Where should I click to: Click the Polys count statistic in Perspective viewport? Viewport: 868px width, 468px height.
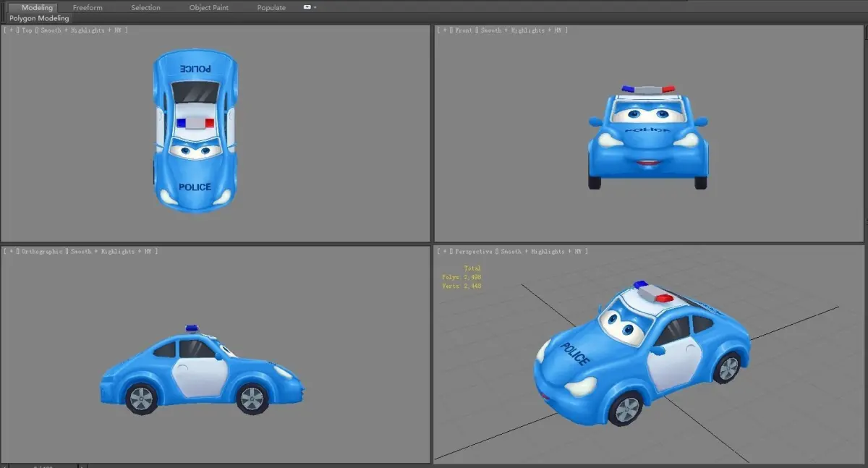[x=461, y=277]
